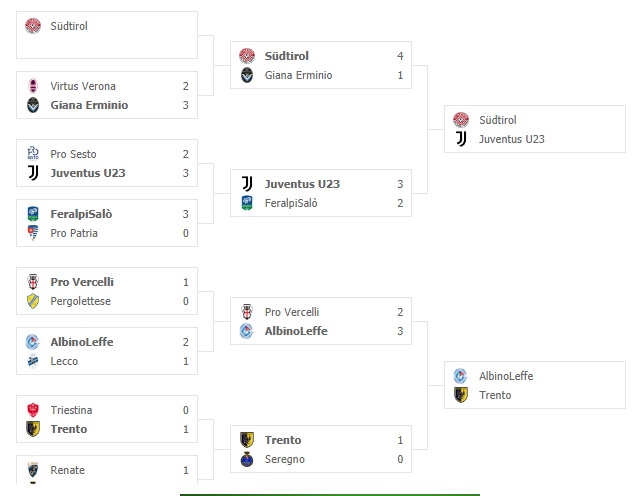The width and height of the screenshot is (635, 496).
Task: Select Seregno team name link
Action: [x=283, y=459]
